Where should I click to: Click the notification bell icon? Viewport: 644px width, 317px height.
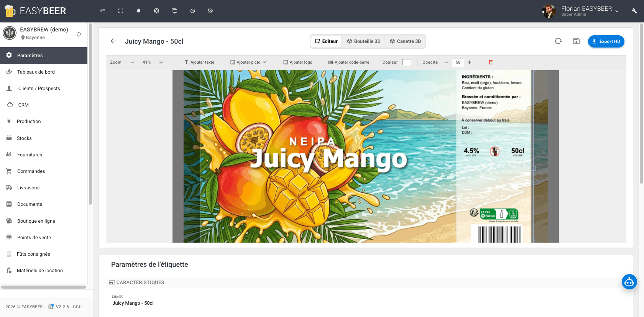pos(139,11)
